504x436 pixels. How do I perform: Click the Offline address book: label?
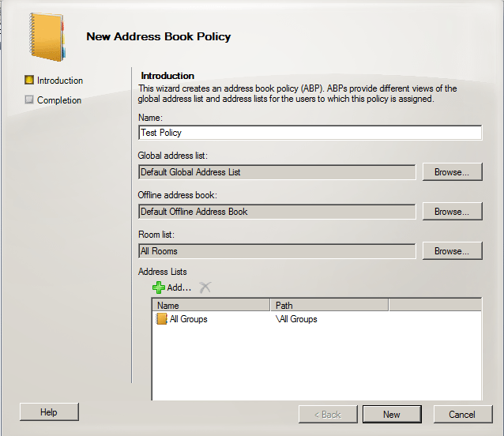[178, 195]
